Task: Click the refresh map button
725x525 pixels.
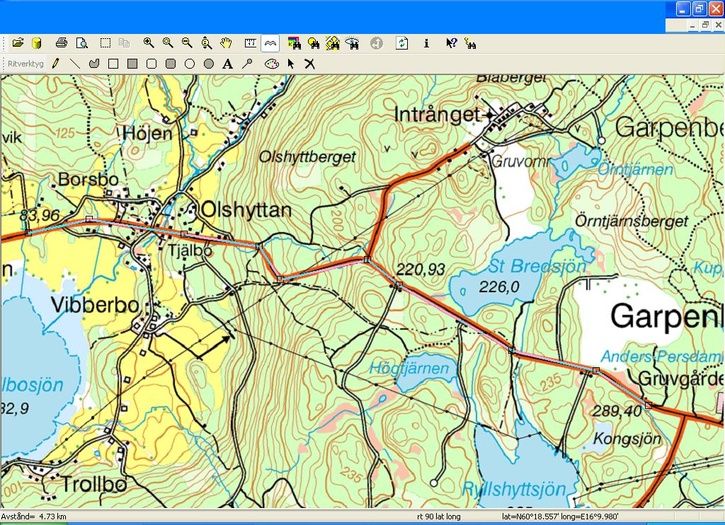Action: click(x=402, y=43)
